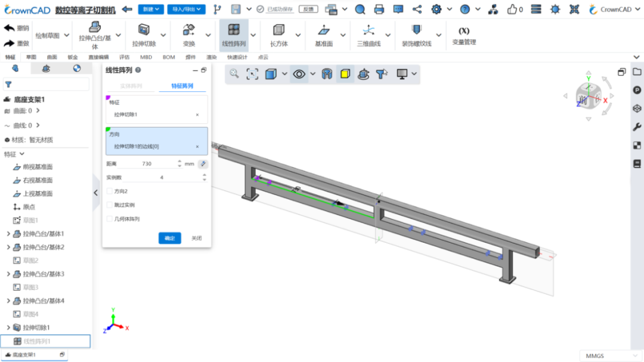The image size is (644, 362).
Task: Select the 基准面 reference plane tool
Action: click(x=324, y=35)
